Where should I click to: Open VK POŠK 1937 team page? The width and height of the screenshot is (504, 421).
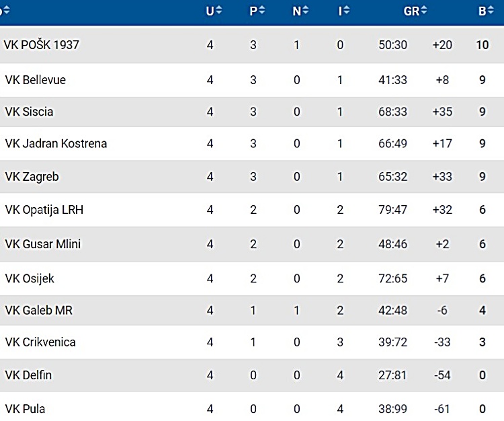click(x=41, y=45)
